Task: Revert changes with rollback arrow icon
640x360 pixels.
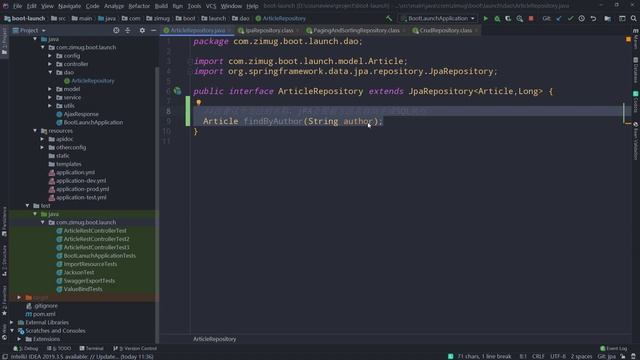Action: click(593, 18)
